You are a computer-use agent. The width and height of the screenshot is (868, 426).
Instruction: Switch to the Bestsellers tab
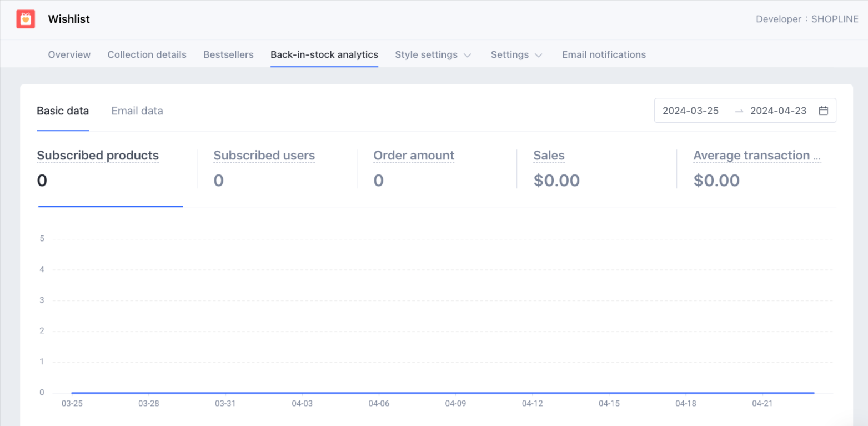228,54
